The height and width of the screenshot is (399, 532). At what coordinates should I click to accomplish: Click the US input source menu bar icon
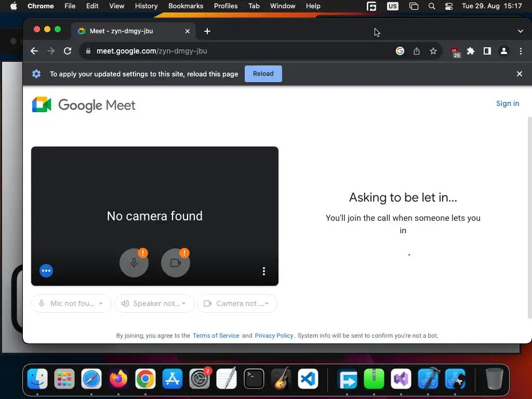(393, 6)
